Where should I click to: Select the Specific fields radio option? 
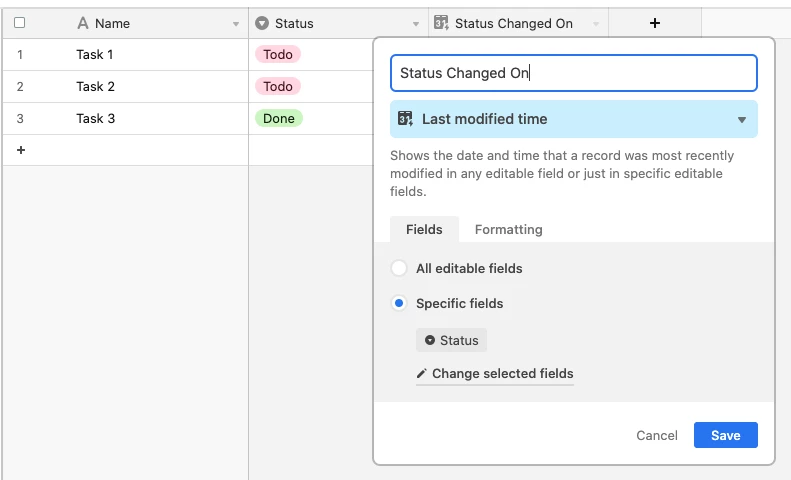(x=399, y=304)
